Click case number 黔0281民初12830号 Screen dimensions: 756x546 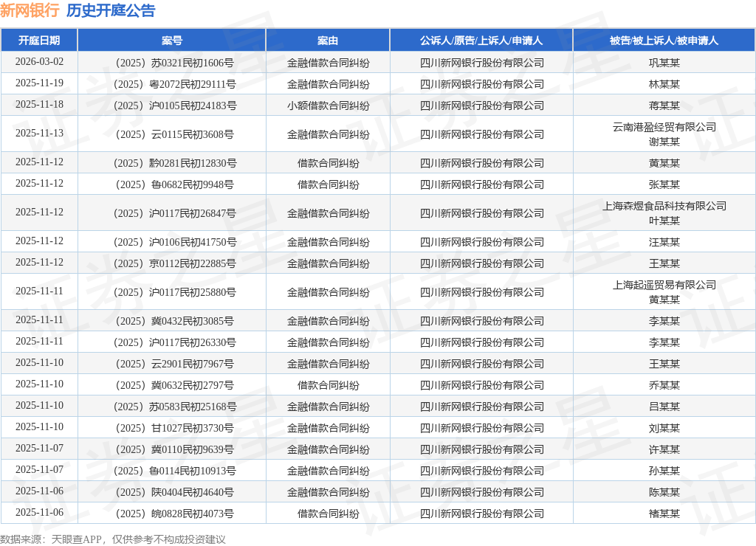coord(175,163)
